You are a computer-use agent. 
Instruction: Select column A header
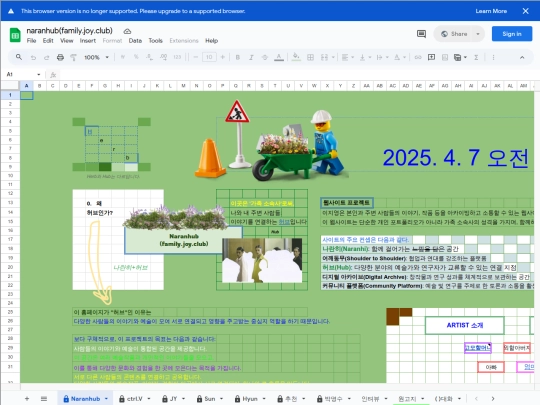27,86
